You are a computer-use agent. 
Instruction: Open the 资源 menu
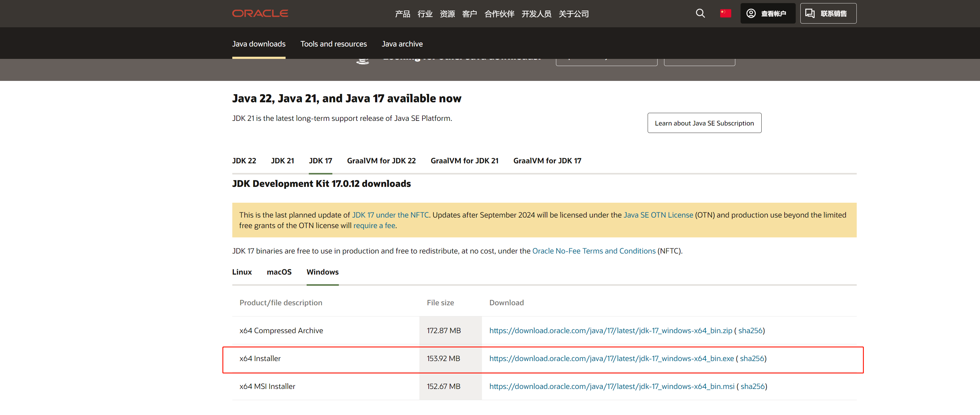pos(447,14)
